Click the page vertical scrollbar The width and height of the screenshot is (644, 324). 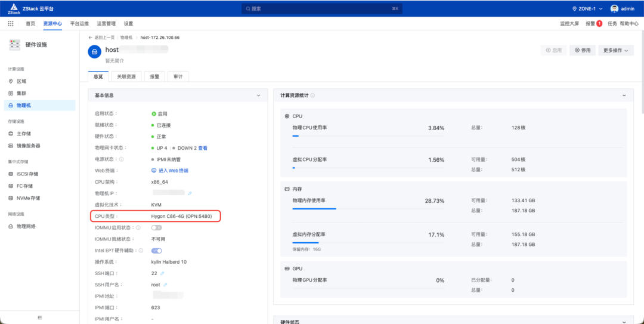(x=642, y=73)
